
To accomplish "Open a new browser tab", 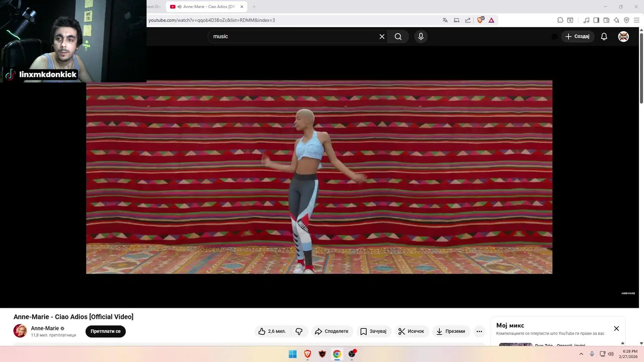I will click(254, 7).
